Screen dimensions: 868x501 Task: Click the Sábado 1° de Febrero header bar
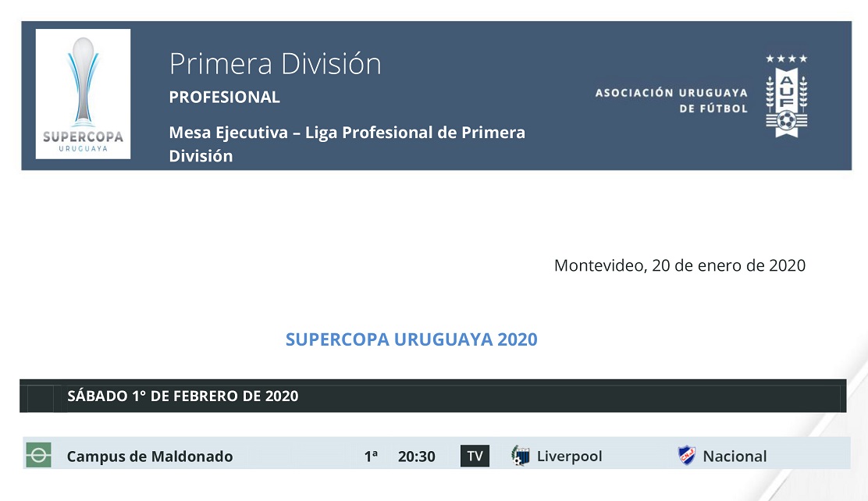point(433,396)
